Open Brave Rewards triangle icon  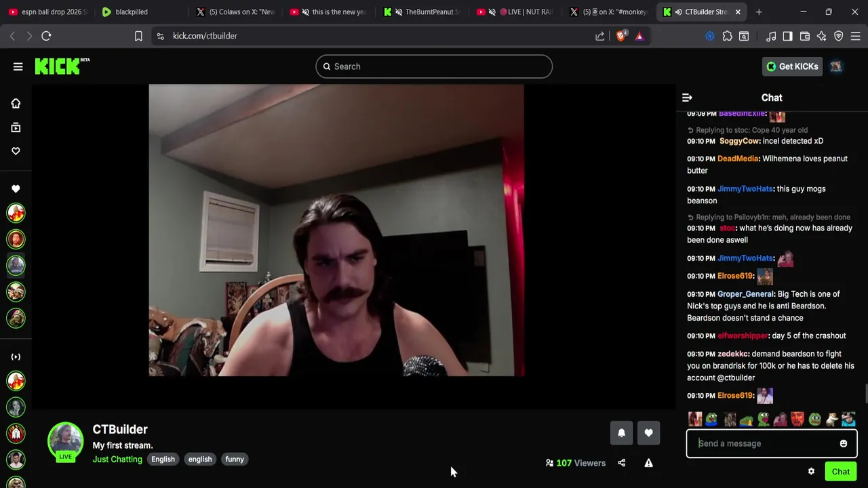pos(639,36)
